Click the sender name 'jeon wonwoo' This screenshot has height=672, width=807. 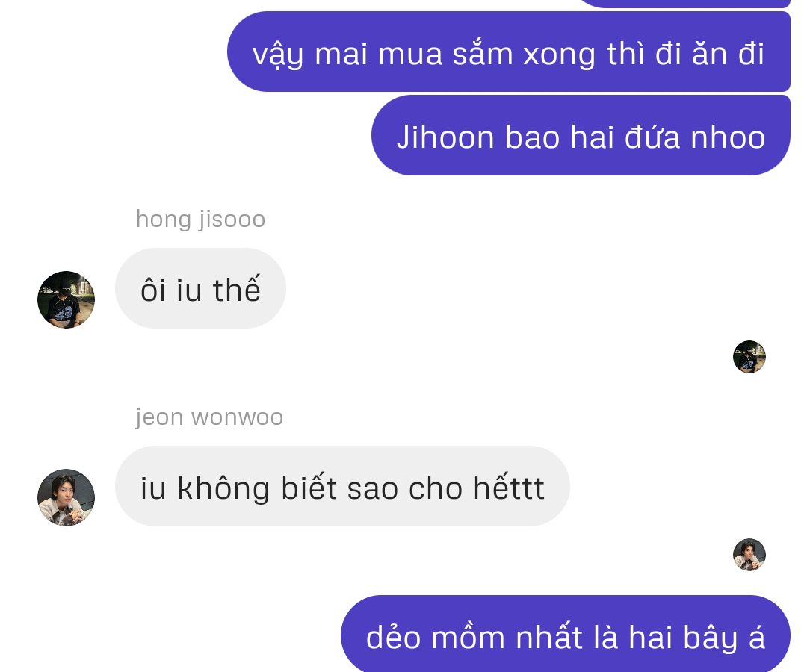click(209, 417)
